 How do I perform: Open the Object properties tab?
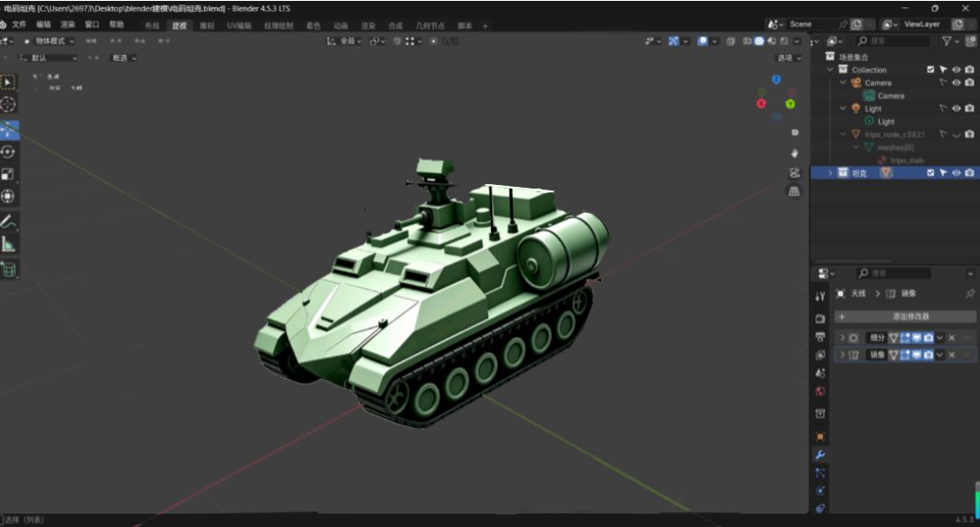(820, 435)
